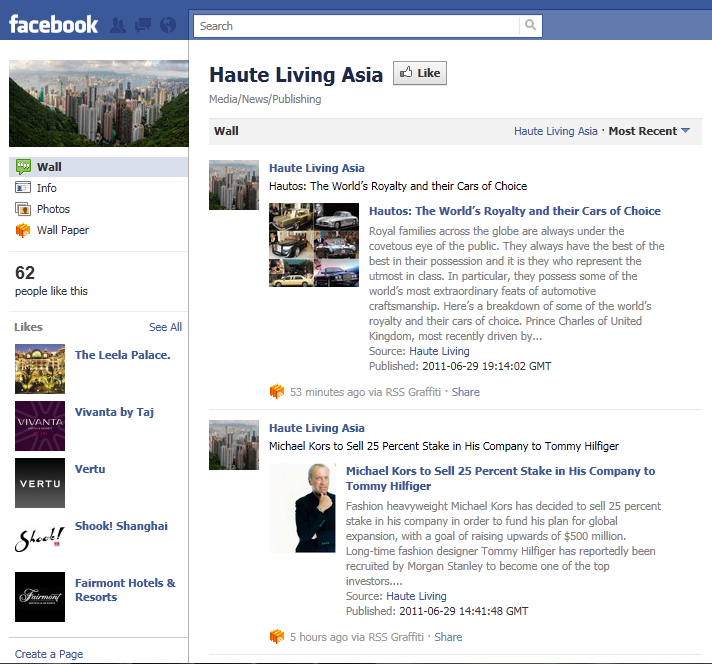Viewport: 712px width, 664px height.
Task: Click the Facebook logo
Action: click(x=54, y=24)
